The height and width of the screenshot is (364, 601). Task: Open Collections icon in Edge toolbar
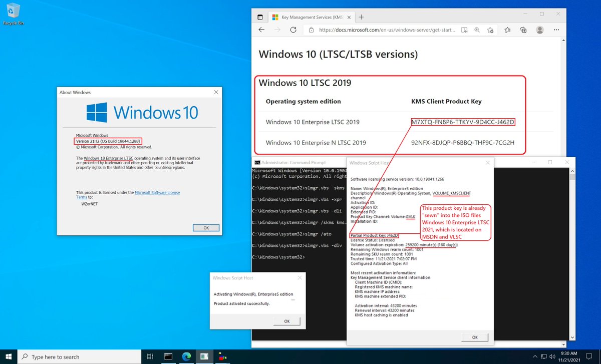523,30
